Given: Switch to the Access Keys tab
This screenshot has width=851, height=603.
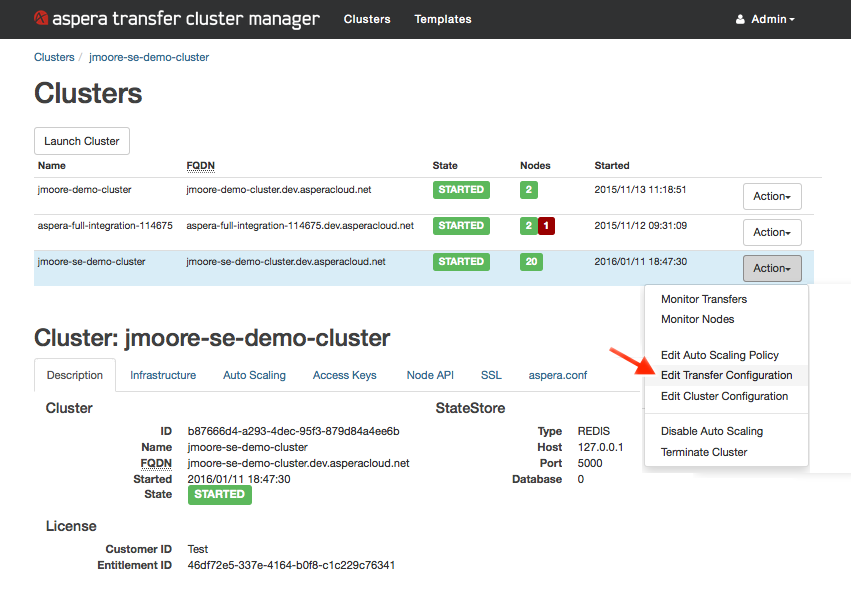Looking at the screenshot, I should [345, 375].
